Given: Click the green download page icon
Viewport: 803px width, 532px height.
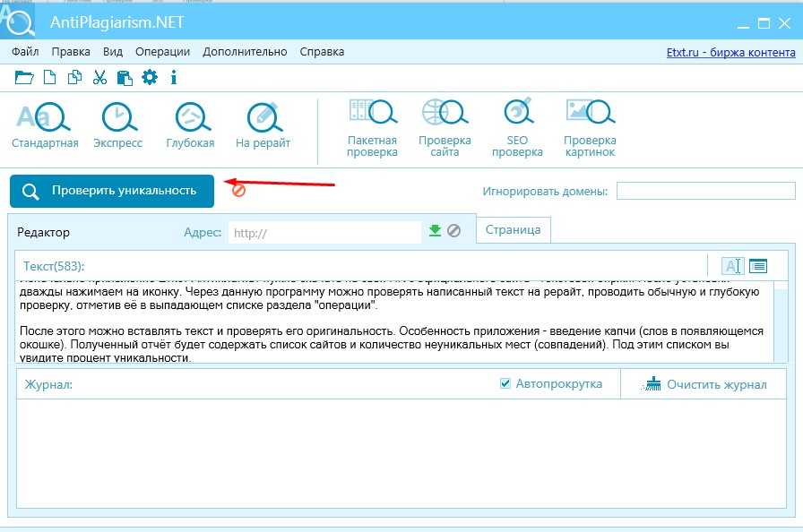Looking at the screenshot, I should click(435, 231).
